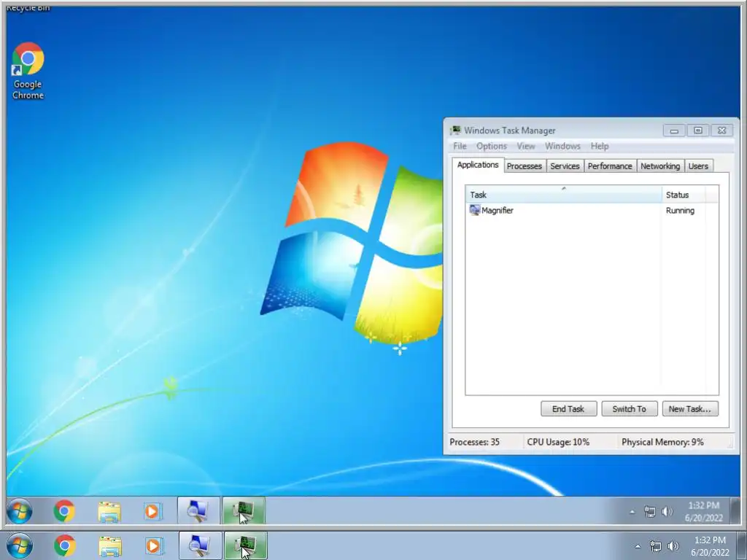
Task: Click network icon in upper magnified taskbar tray
Action: pyautogui.click(x=649, y=511)
